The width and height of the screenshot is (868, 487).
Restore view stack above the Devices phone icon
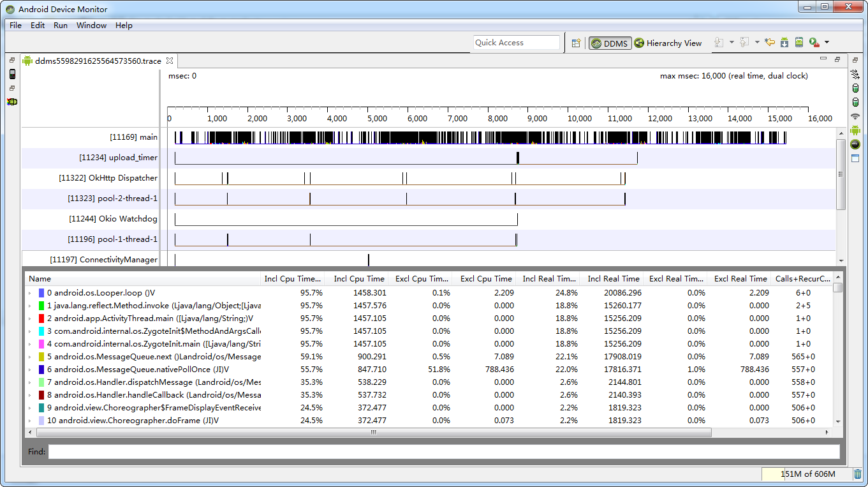pyautogui.click(x=12, y=60)
